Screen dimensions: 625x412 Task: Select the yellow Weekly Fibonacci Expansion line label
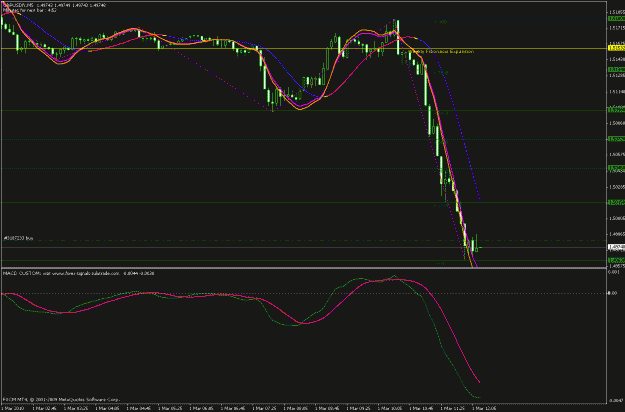[x=442, y=51]
